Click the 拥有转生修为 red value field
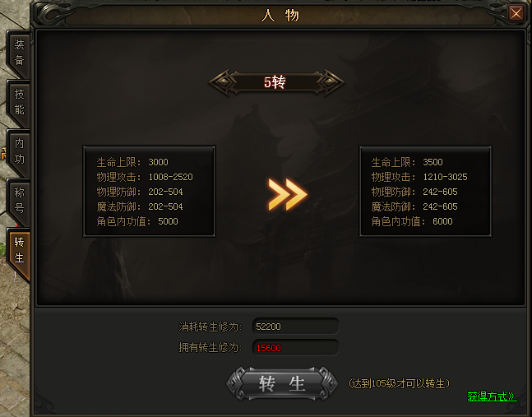 [295, 347]
